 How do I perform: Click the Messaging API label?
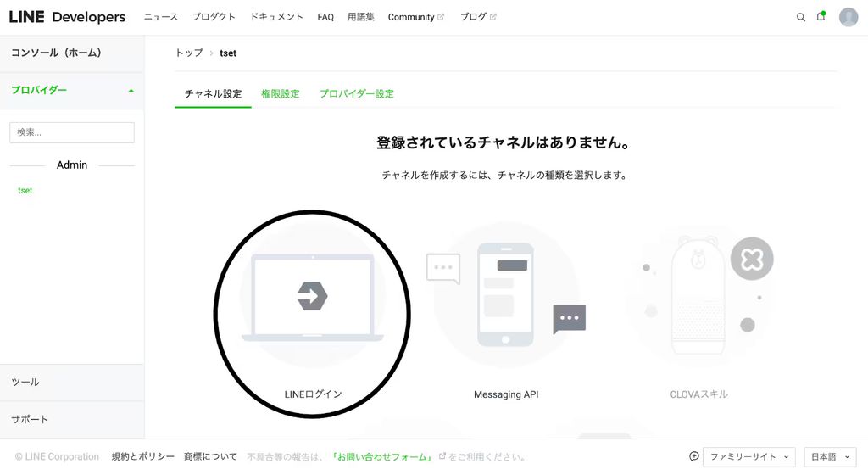coord(506,394)
